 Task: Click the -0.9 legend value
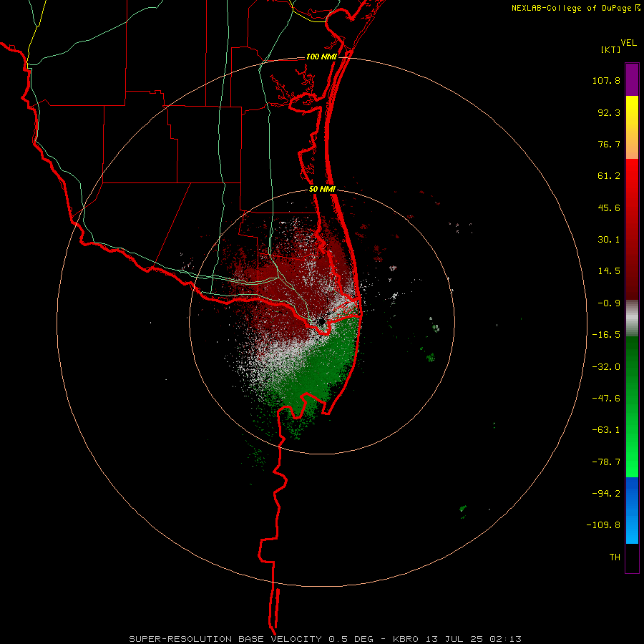(609, 303)
